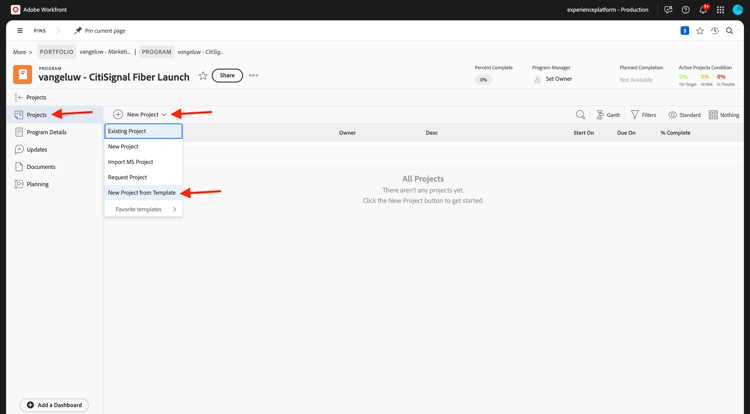
Task: Open the notifications bell
Action: 703,10
